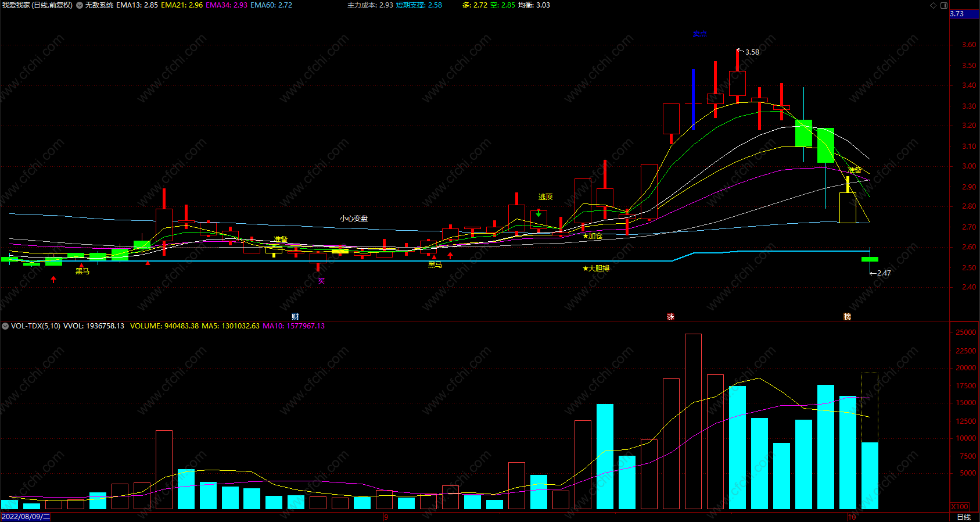Click the dotted-outline latest volume bar
Viewport: 980px width, 522px height.
[x=870, y=441]
